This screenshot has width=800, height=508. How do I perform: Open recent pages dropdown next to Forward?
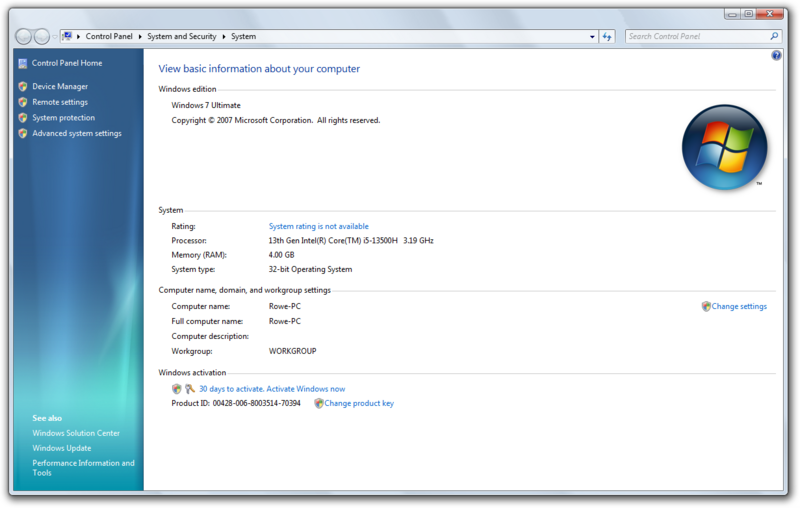[x=55, y=37]
